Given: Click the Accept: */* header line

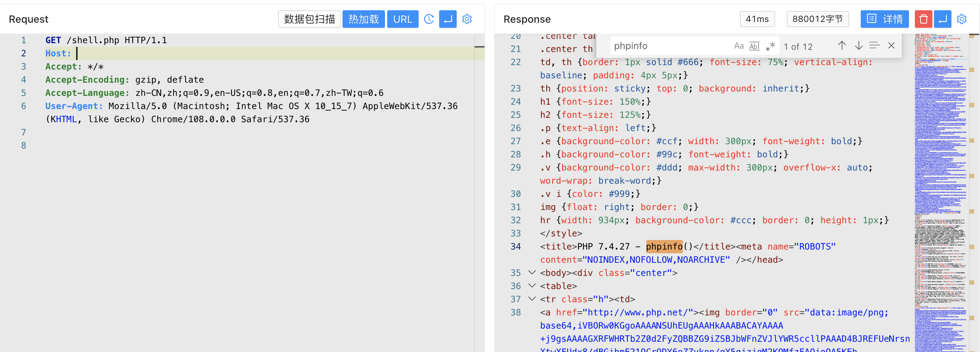Looking at the screenshot, I should coord(75,67).
